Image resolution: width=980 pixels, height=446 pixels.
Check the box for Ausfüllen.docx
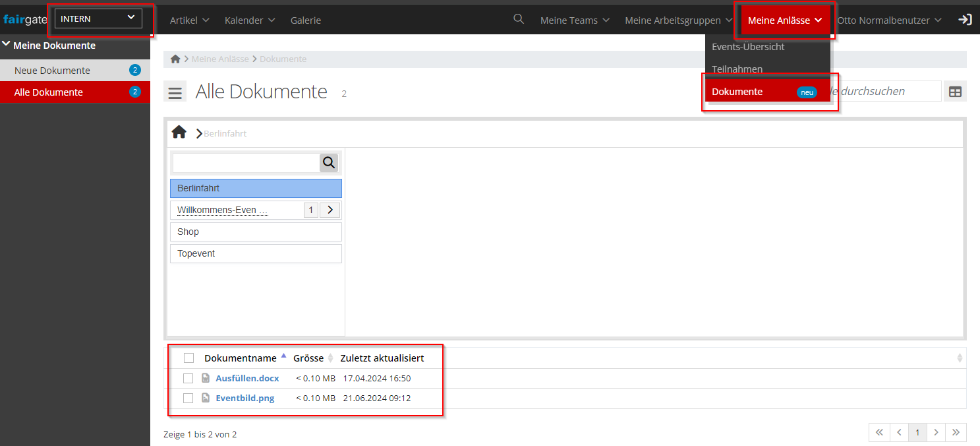tap(188, 379)
